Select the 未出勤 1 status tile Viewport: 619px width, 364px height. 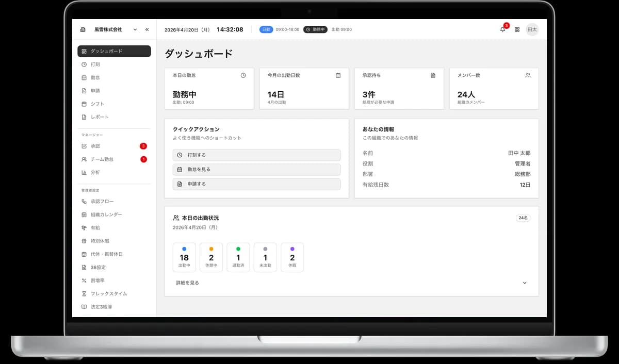pos(265,257)
